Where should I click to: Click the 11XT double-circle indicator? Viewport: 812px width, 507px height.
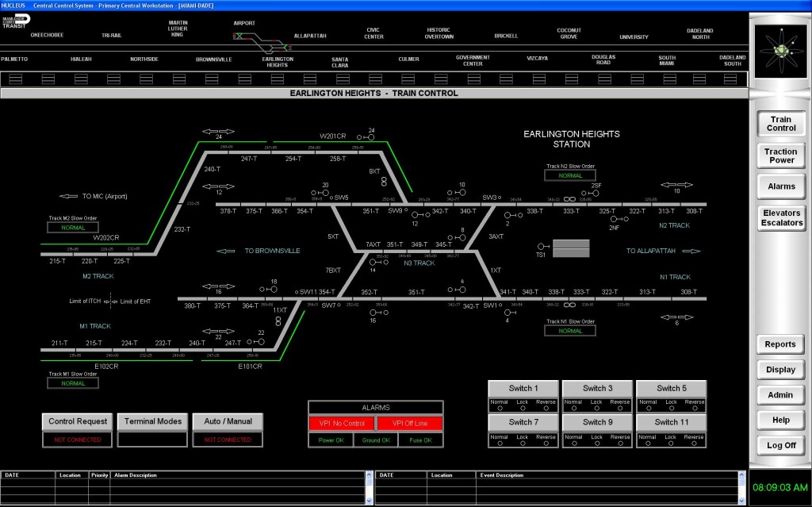278,321
